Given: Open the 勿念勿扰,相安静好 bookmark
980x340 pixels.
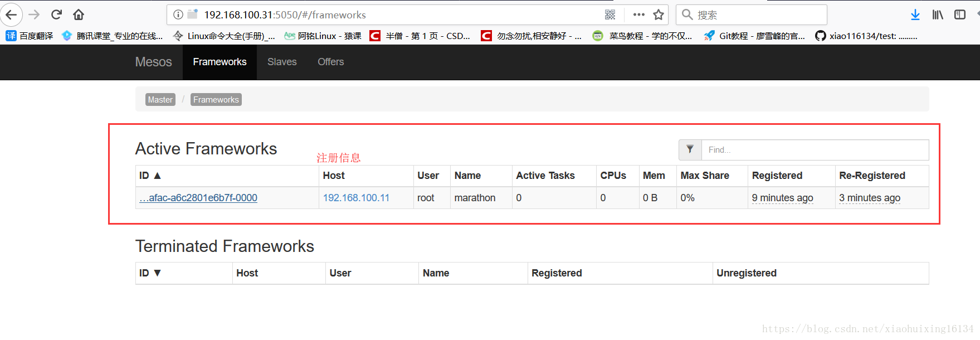Looking at the screenshot, I should click(532, 36).
